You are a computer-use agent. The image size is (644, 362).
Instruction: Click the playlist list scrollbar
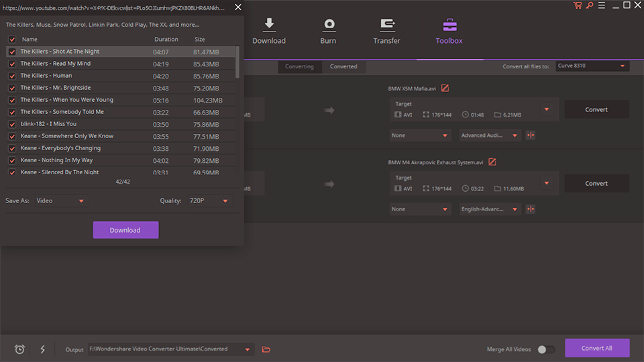(237, 62)
